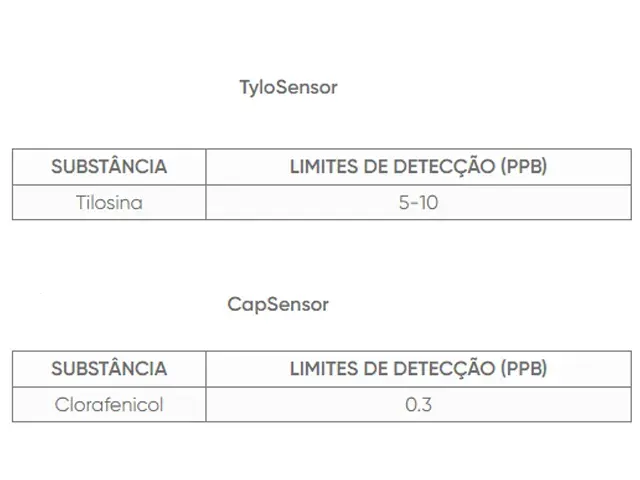Screen dimensions: 640x480
Task: Click the Tilosina substance cell
Action: click(109, 202)
